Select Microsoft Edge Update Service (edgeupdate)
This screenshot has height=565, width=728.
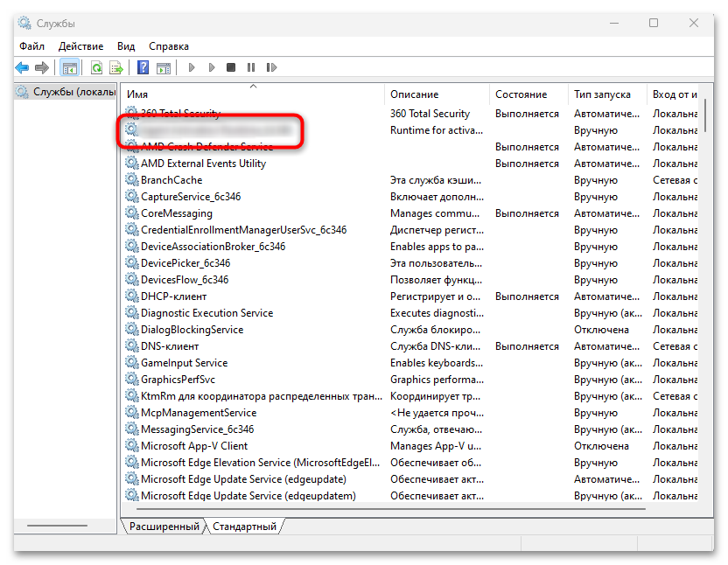(244, 479)
